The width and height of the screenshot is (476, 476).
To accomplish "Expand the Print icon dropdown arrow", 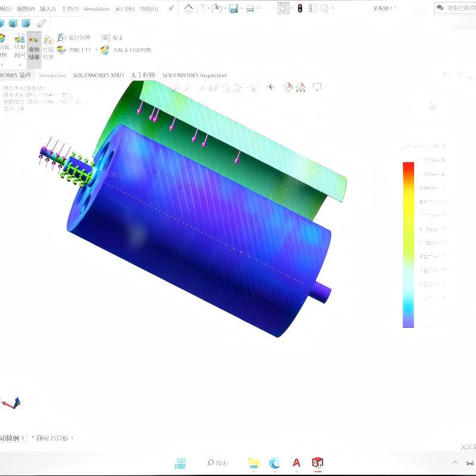I will click(x=258, y=8).
